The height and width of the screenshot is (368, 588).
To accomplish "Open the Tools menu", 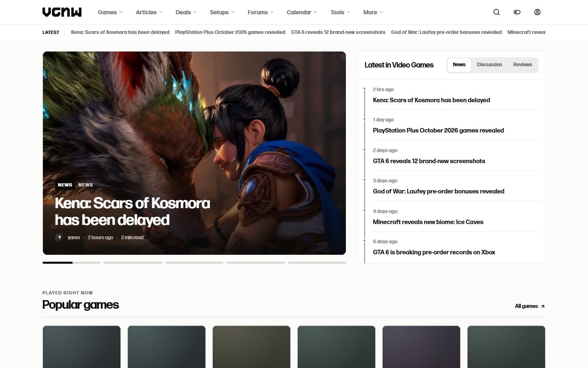I will tap(340, 12).
